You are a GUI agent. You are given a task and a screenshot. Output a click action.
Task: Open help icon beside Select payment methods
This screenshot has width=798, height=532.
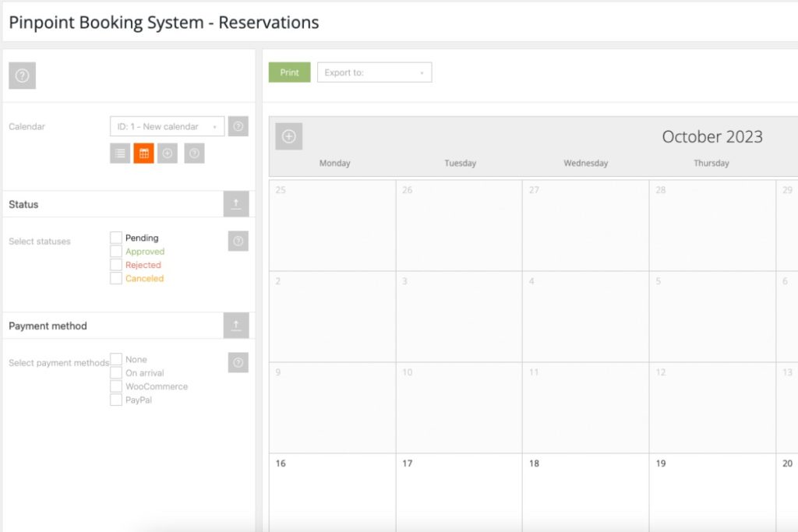click(238, 363)
